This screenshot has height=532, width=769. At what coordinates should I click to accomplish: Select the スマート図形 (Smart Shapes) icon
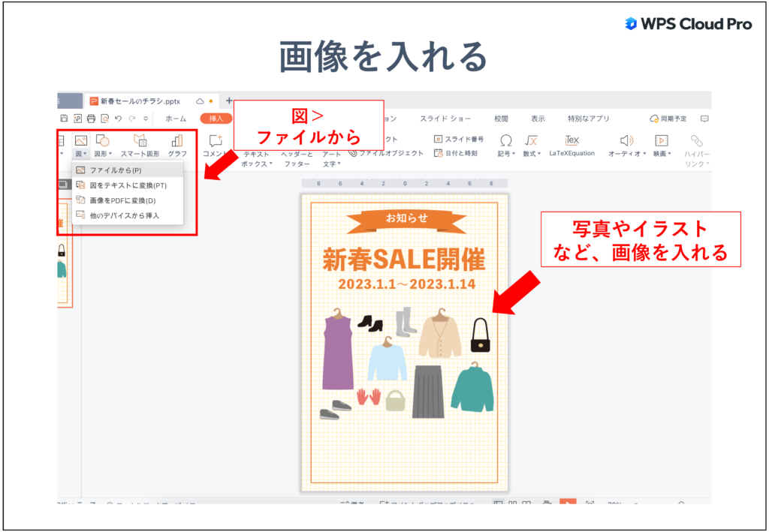tap(140, 141)
